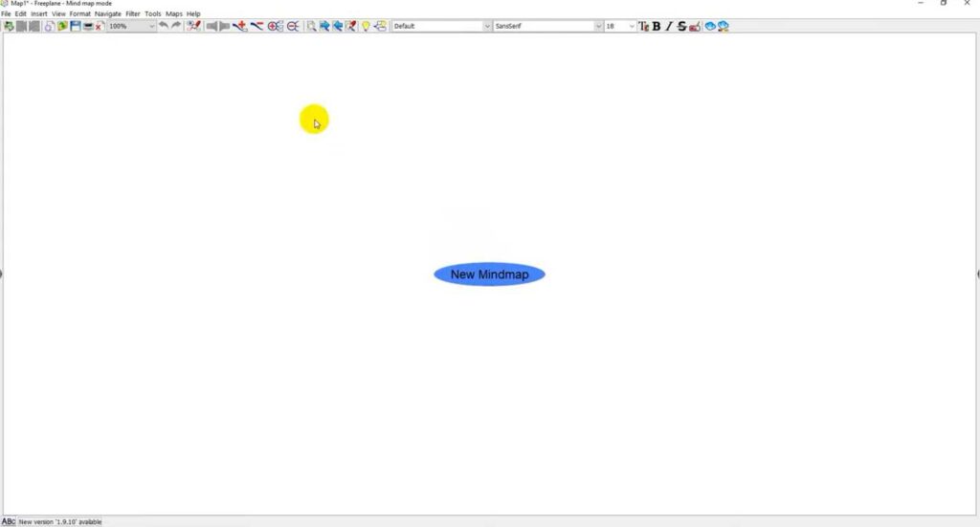Click the previous map toolbar icon
Image resolution: width=980 pixels, height=527 pixels.
21,26
